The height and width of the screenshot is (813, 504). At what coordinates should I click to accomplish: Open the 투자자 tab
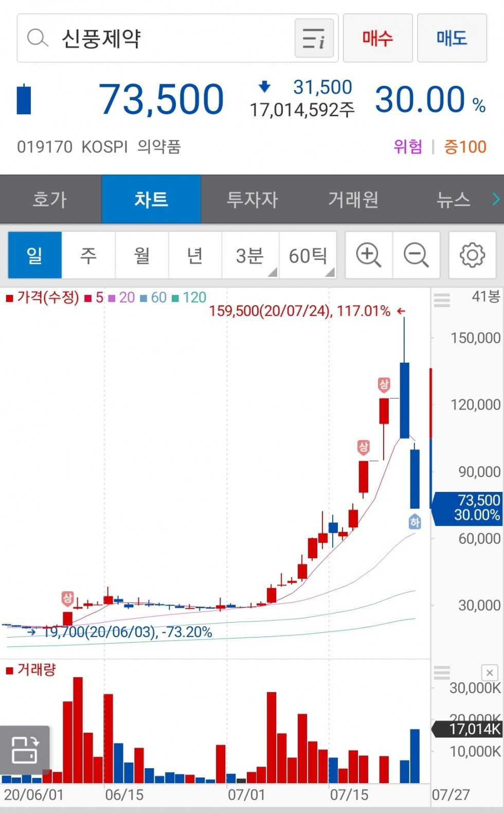coord(252,199)
